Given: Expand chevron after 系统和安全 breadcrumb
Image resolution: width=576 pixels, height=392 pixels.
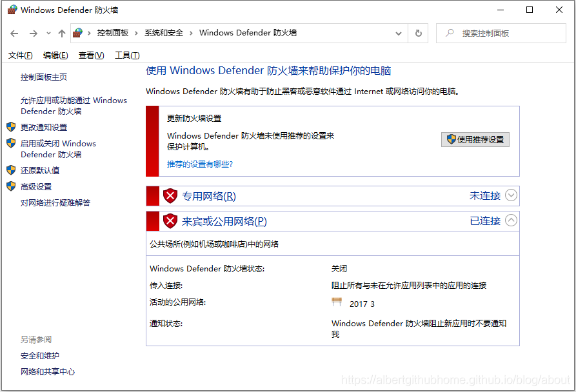Looking at the screenshot, I should [x=191, y=34].
